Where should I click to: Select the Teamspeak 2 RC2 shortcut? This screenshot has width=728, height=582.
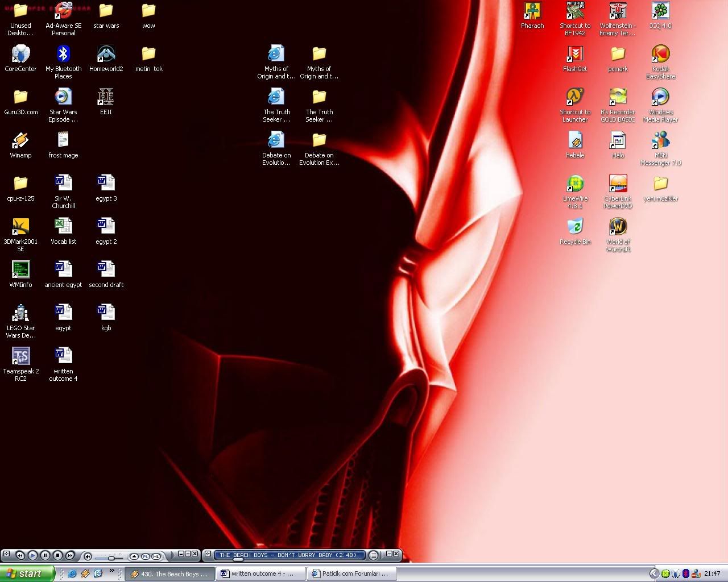pos(20,364)
